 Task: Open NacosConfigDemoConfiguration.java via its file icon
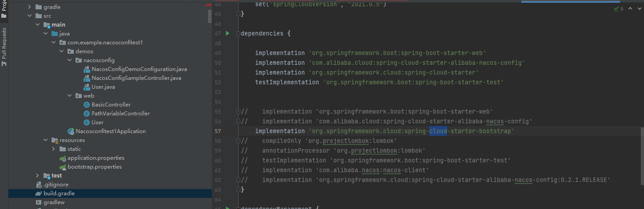tap(87, 69)
